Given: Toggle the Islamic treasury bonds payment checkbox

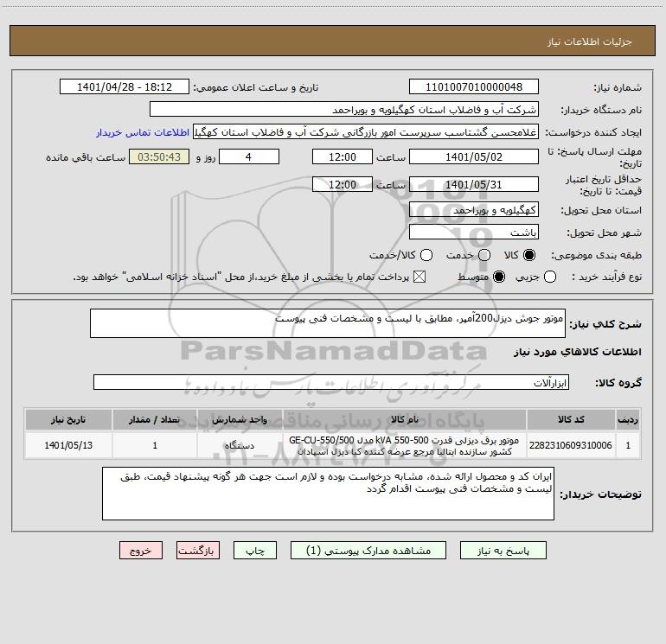Looking at the screenshot, I should click(419, 277).
